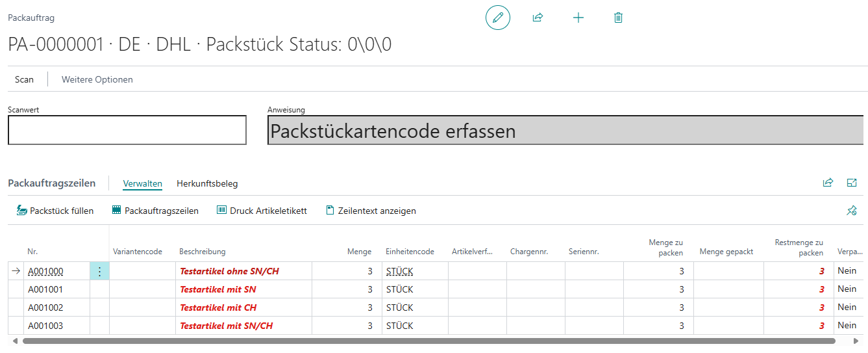Image resolution: width=868 pixels, height=353 pixels.
Task: Click Testartikel mit SN/CH description
Action: 226,326
